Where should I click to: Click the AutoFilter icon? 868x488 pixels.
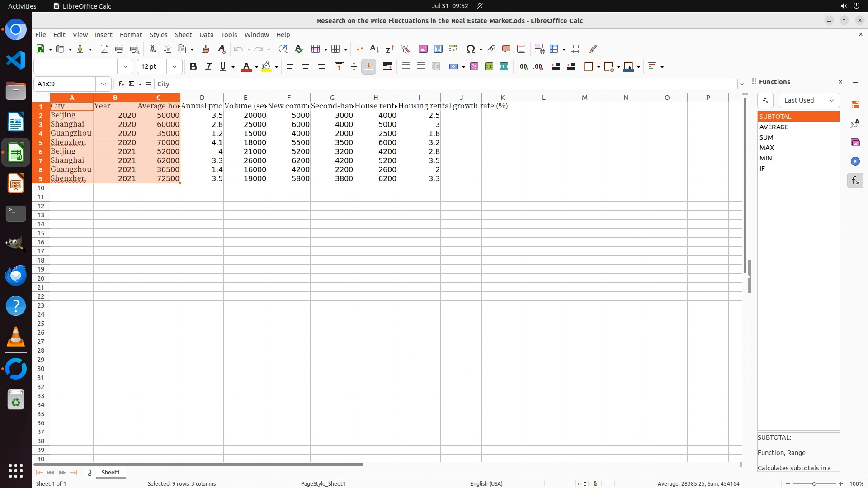pyautogui.click(x=405, y=49)
